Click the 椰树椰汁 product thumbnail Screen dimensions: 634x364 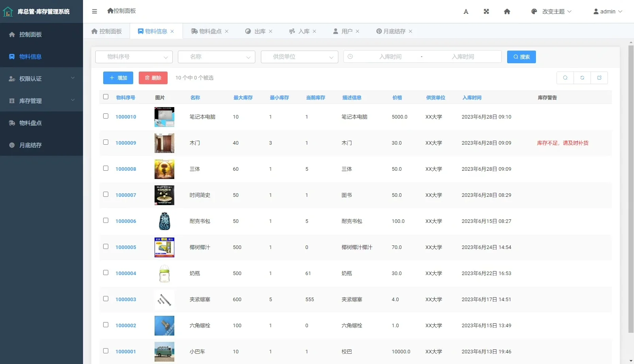tap(164, 247)
